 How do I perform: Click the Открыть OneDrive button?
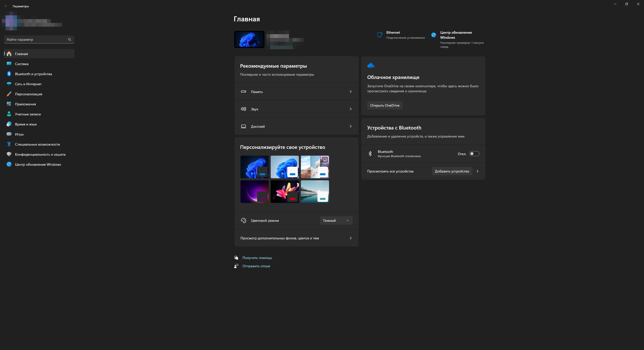(385, 105)
